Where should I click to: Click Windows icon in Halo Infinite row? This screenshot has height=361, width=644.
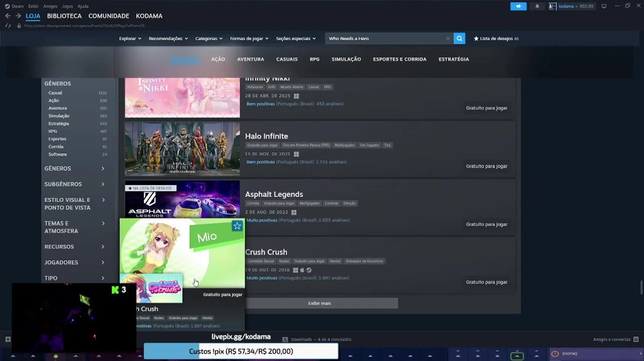296,154
